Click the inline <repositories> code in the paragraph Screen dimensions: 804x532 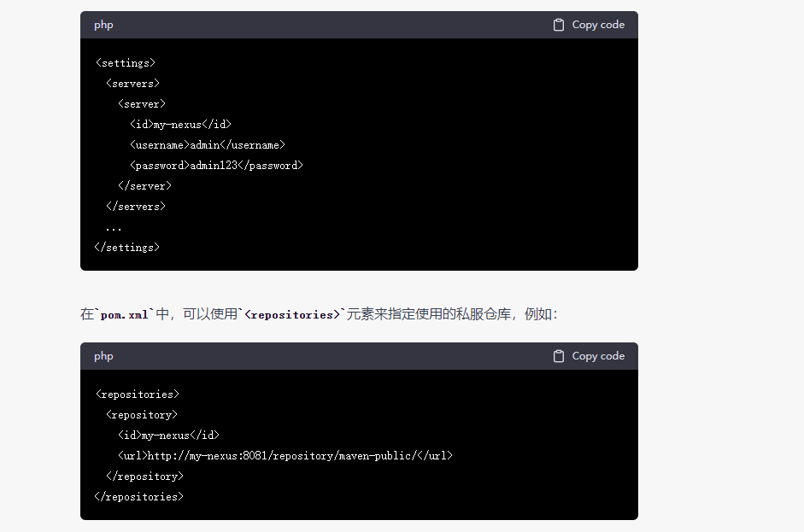point(292,315)
